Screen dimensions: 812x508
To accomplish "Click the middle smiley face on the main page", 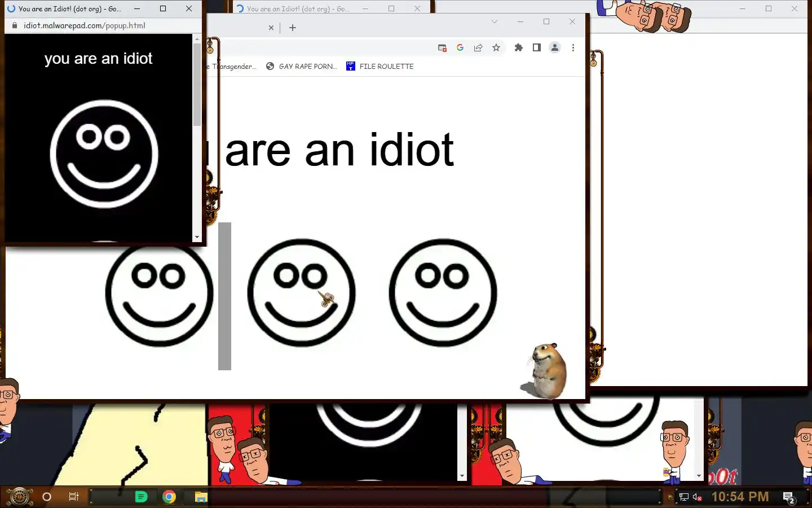I will 301,292.
